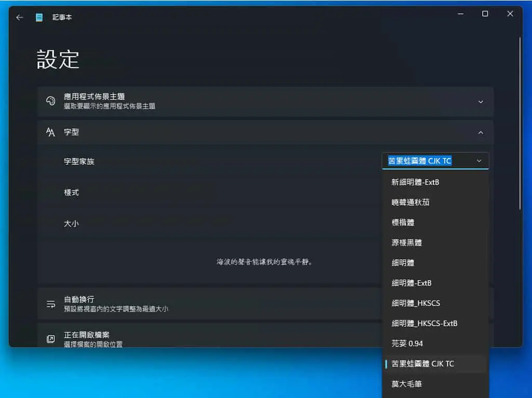Click the settings page vertical scrollbar

(520, 123)
